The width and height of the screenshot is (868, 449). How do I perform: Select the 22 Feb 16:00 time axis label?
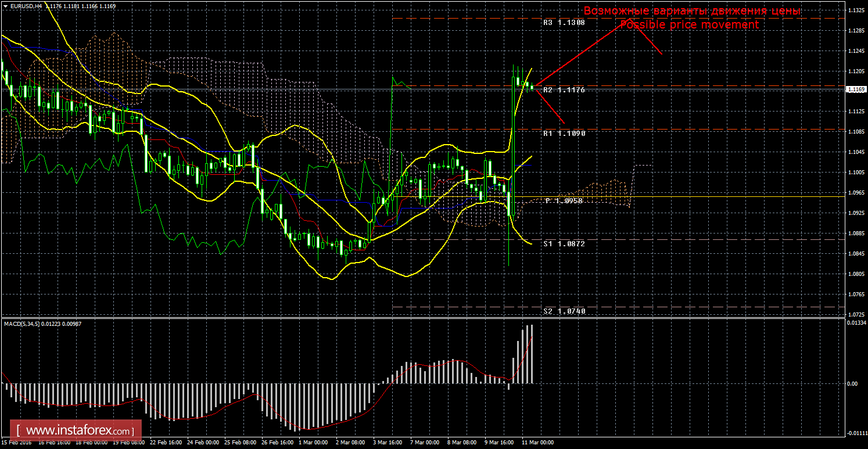[165, 443]
